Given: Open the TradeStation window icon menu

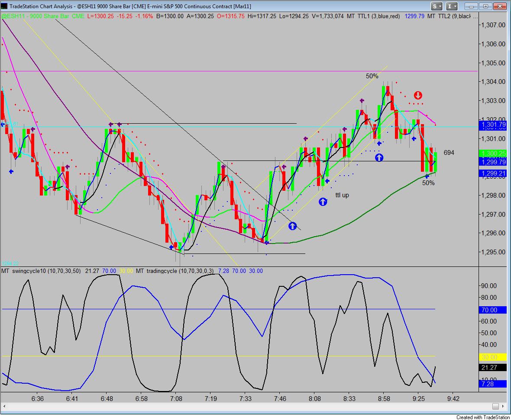Looking at the screenshot, I should point(4,6).
